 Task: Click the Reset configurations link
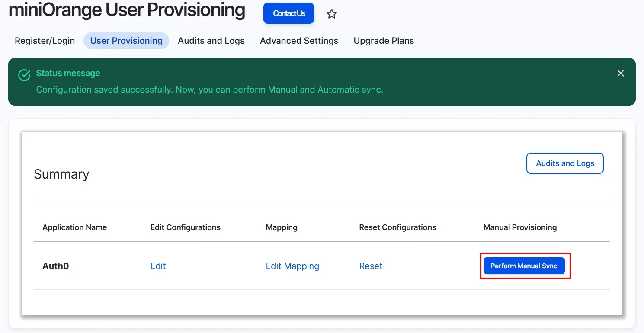(371, 266)
